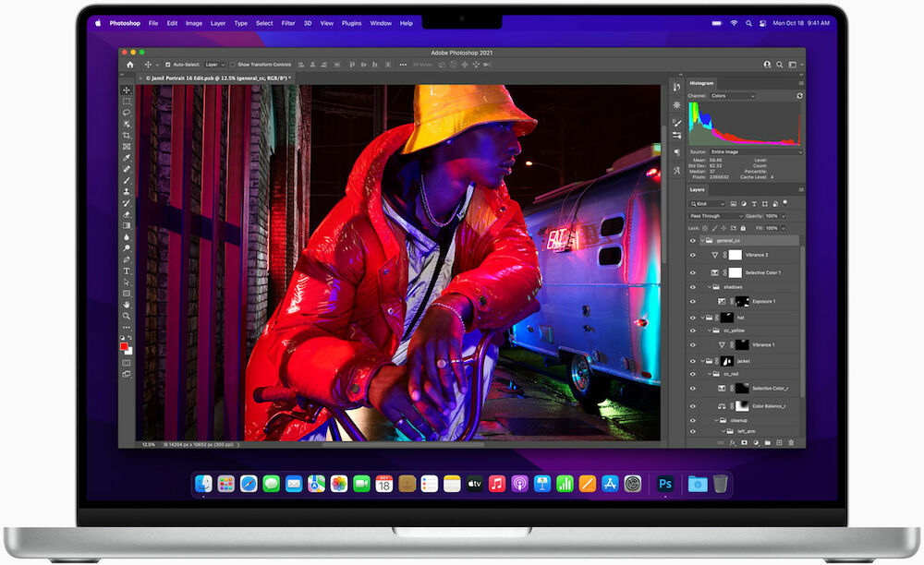Delete layer using the trash icon
The width and height of the screenshot is (924, 565).
792,442
